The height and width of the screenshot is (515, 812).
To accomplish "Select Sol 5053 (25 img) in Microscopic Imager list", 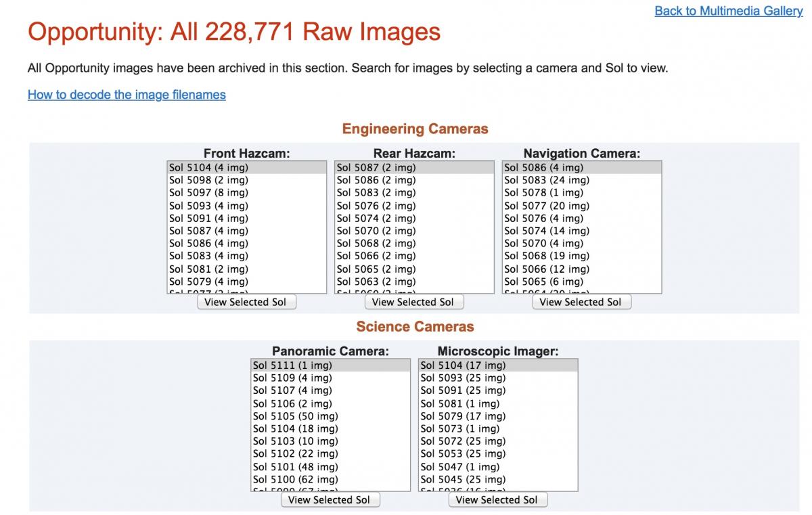I will [x=498, y=454].
